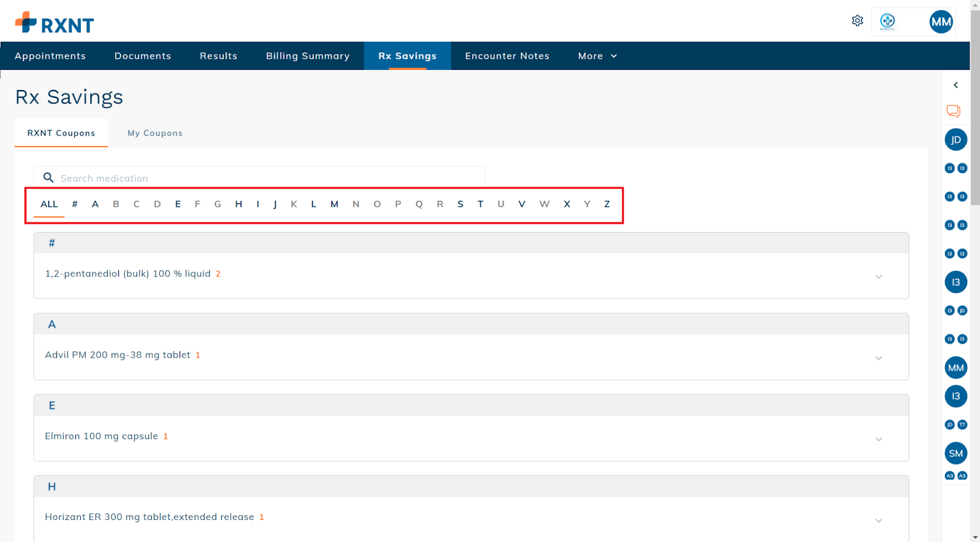
Task: Filter medications by letter I
Action: pyautogui.click(x=258, y=204)
